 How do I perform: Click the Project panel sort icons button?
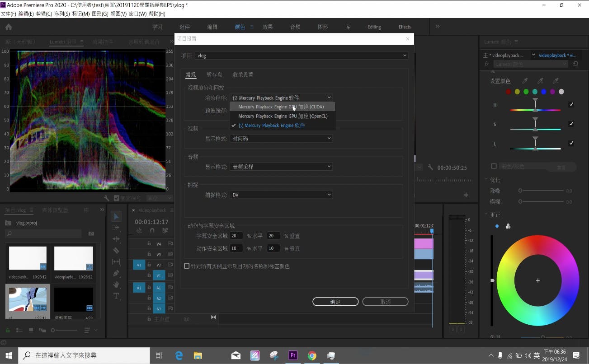[x=87, y=331]
